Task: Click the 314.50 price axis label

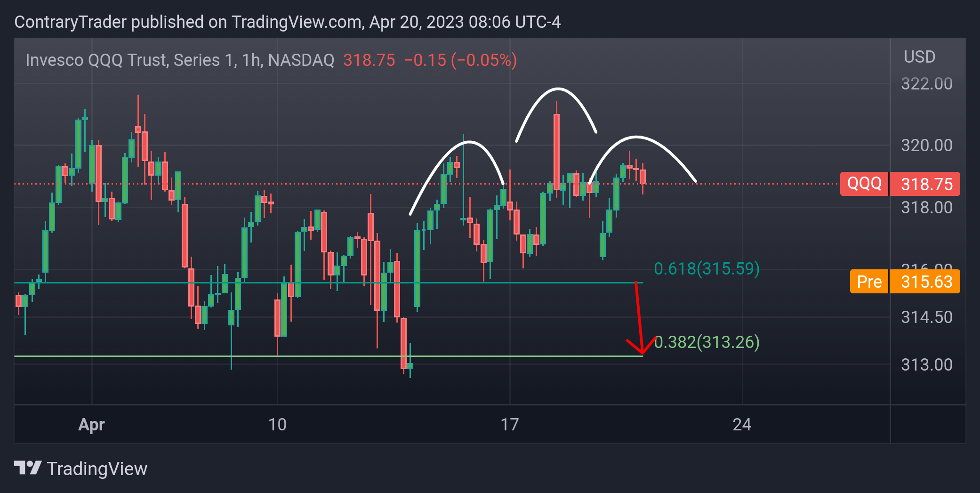Action: coord(926,317)
